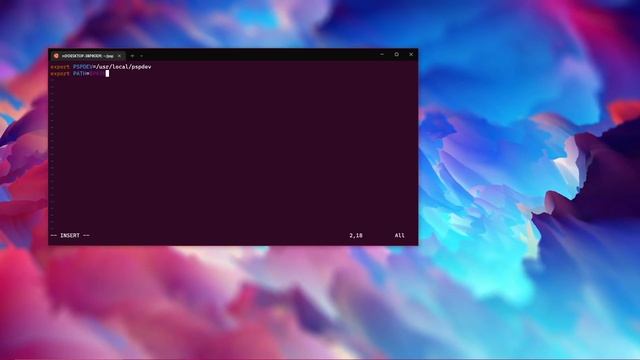Click the cursor position '2,18' in status line

pyautogui.click(x=356, y=236)
